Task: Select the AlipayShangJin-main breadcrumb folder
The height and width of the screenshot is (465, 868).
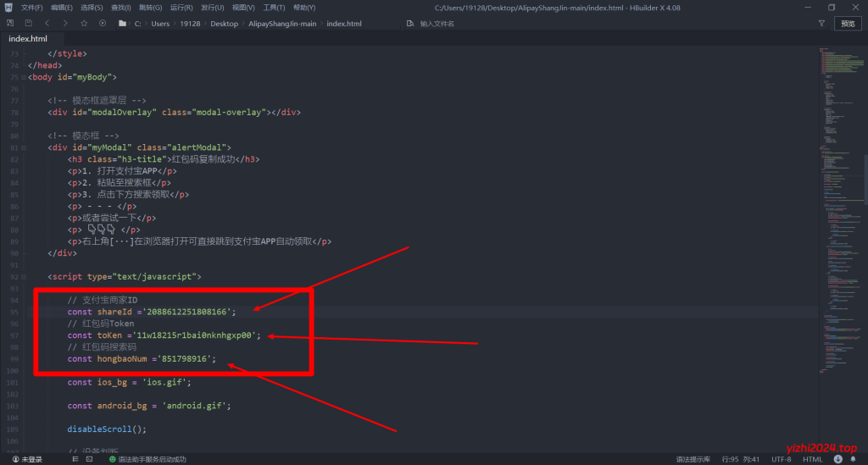Action: 284,24
